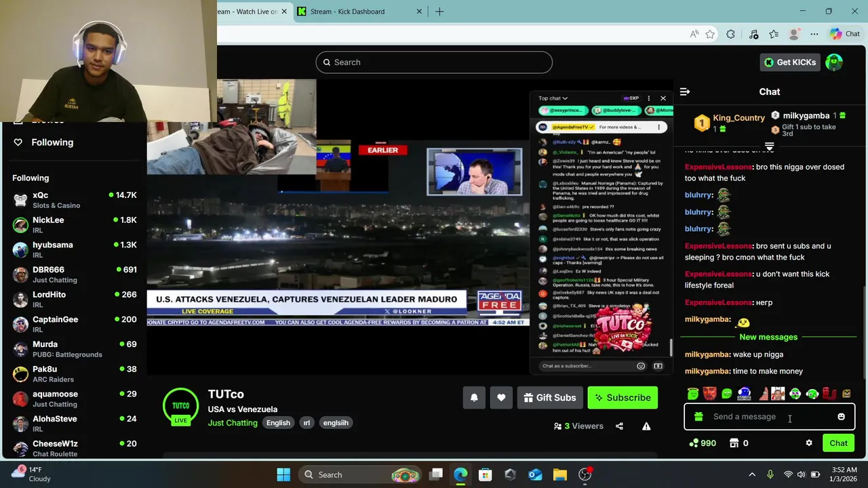This screenshot has height=488, width=868.
Task: Click the englsiih stream tag
Action: coord(336,423)
